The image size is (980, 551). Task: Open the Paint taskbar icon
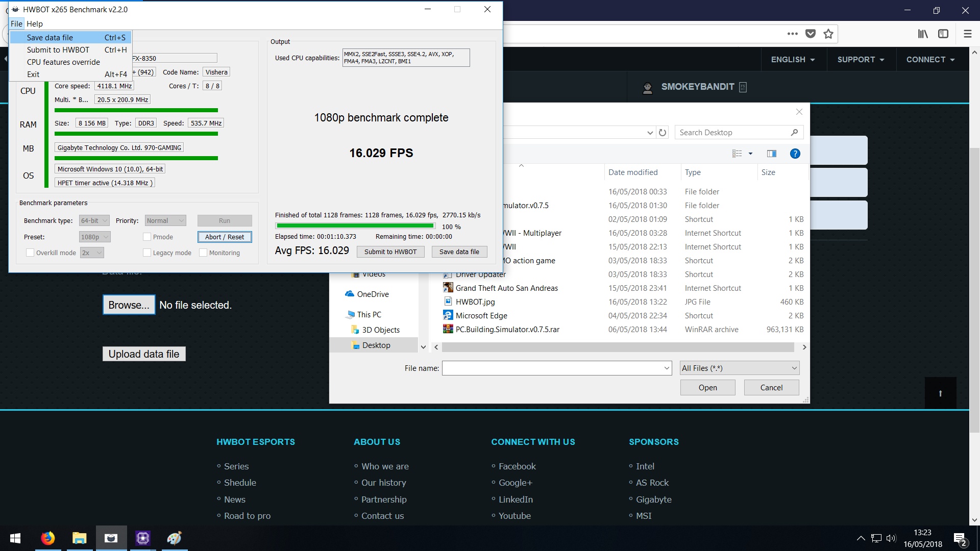pos(174,538)
